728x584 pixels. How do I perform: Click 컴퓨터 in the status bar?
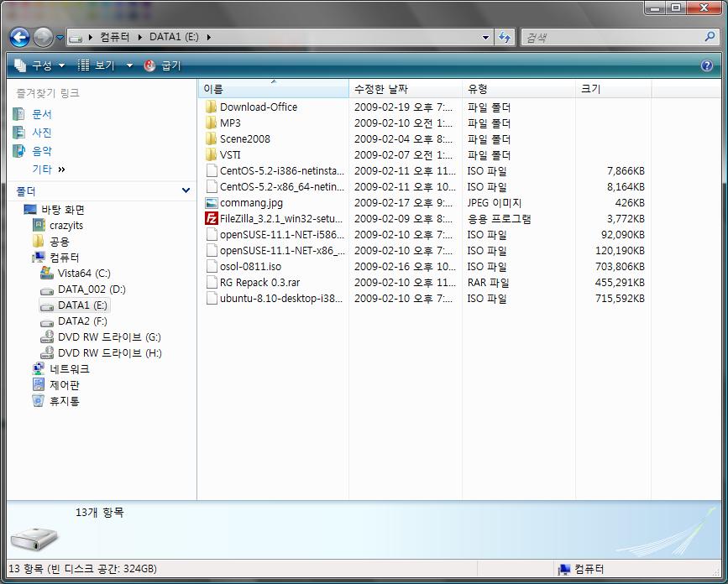tap(589, 569)
